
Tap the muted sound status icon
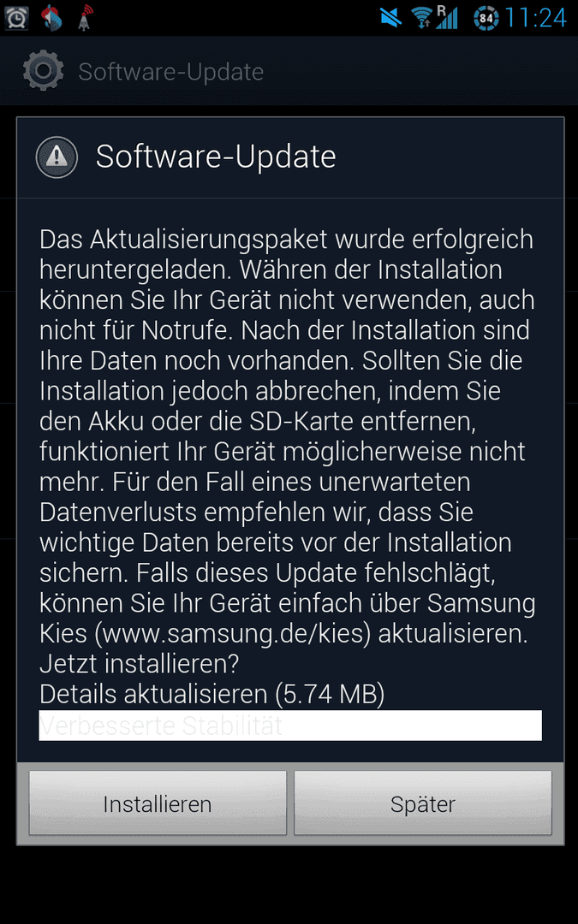click(x=391, y=18)
